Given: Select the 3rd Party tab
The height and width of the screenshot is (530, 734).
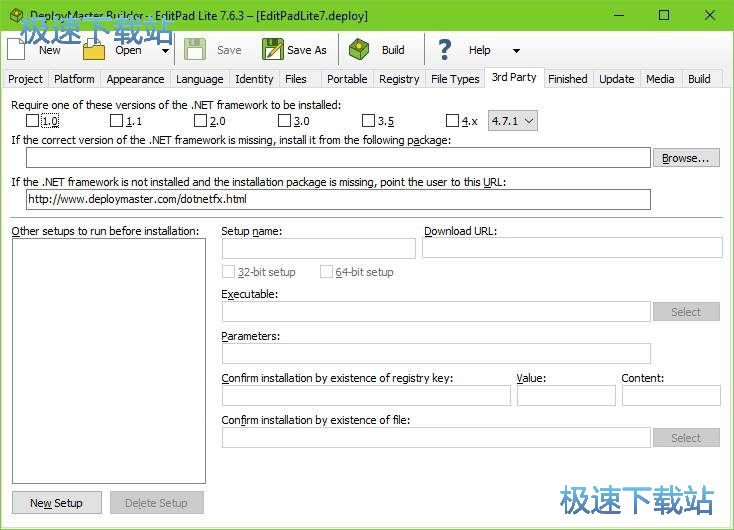Looking at the screenshot, I should tap(514, 77).
